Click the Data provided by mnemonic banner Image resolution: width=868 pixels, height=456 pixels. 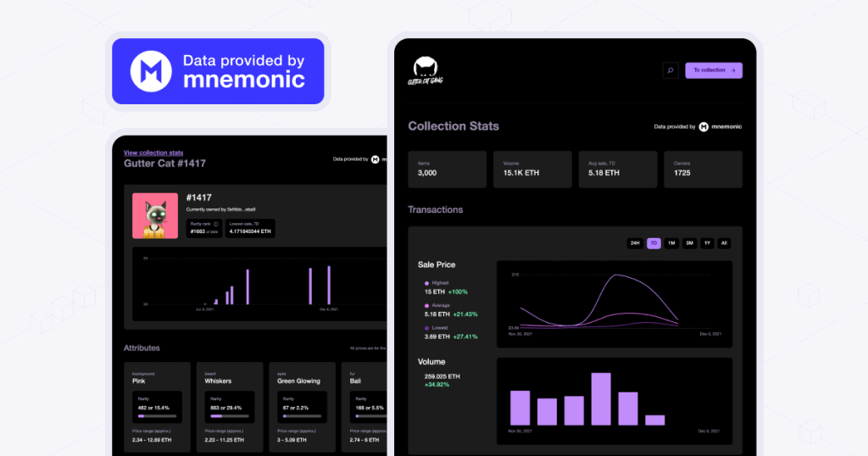(218, 71)
